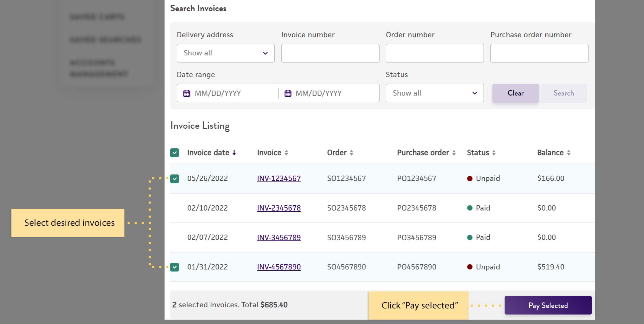Sort the Balance column
644x324 pixels.
point(569,153)
